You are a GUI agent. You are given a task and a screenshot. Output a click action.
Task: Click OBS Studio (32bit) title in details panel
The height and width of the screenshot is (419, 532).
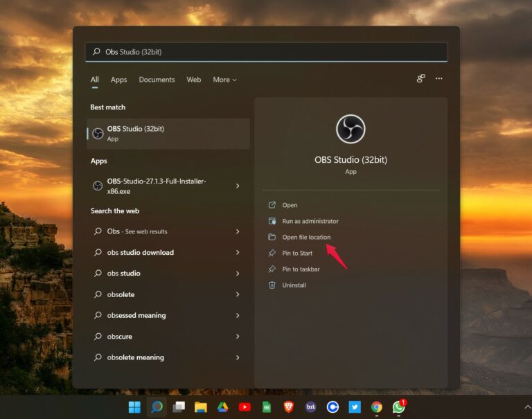(x=351, y=159)
